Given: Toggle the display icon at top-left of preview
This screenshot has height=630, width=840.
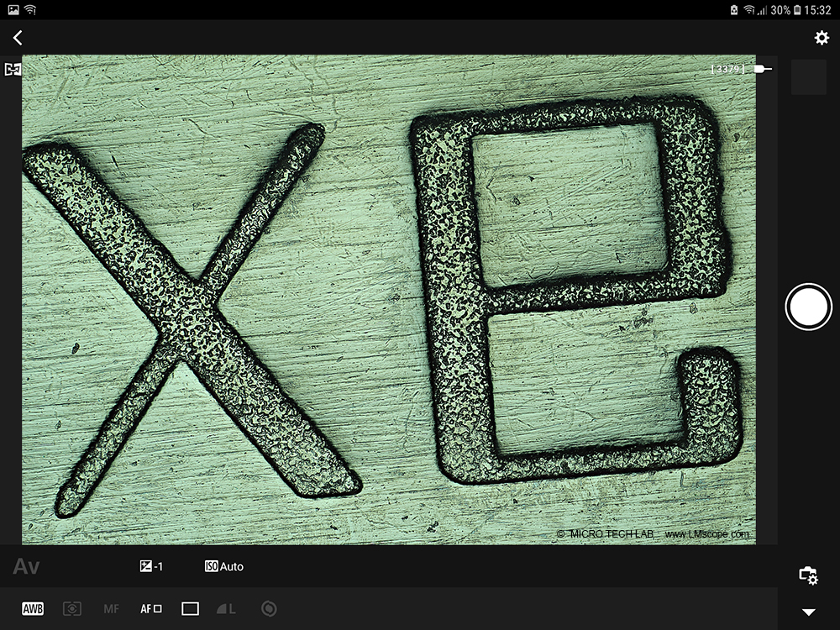Looking at the screenshot, I should 13,70.
